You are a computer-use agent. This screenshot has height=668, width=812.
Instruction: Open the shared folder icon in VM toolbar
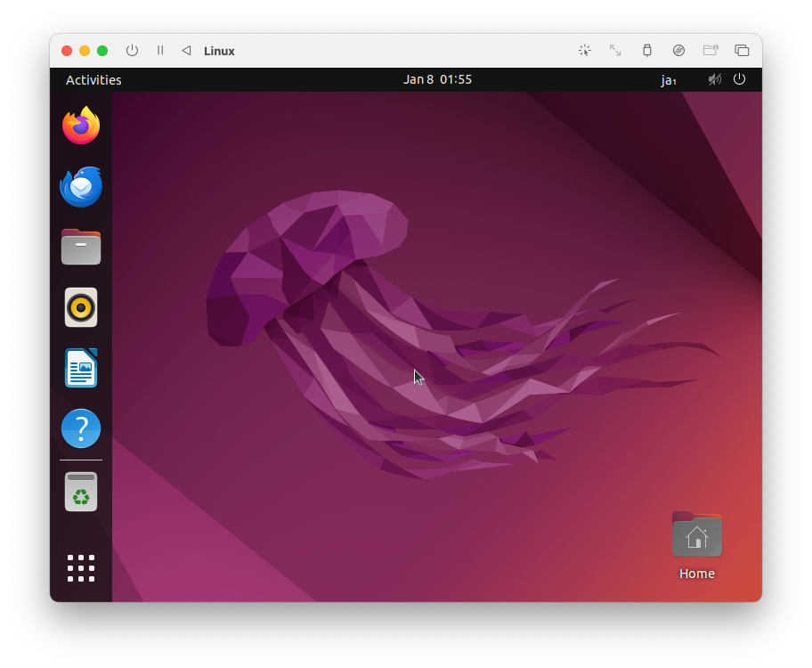tap(710, 51)
